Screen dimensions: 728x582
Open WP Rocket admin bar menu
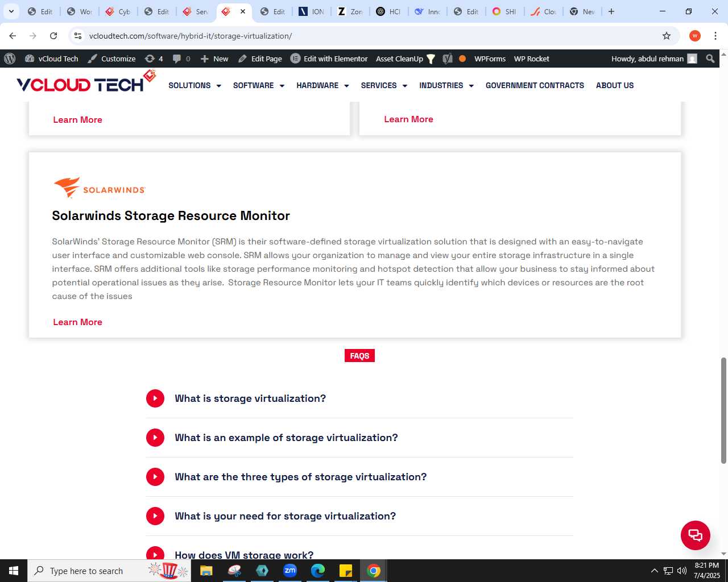click(x=531, y=59)
